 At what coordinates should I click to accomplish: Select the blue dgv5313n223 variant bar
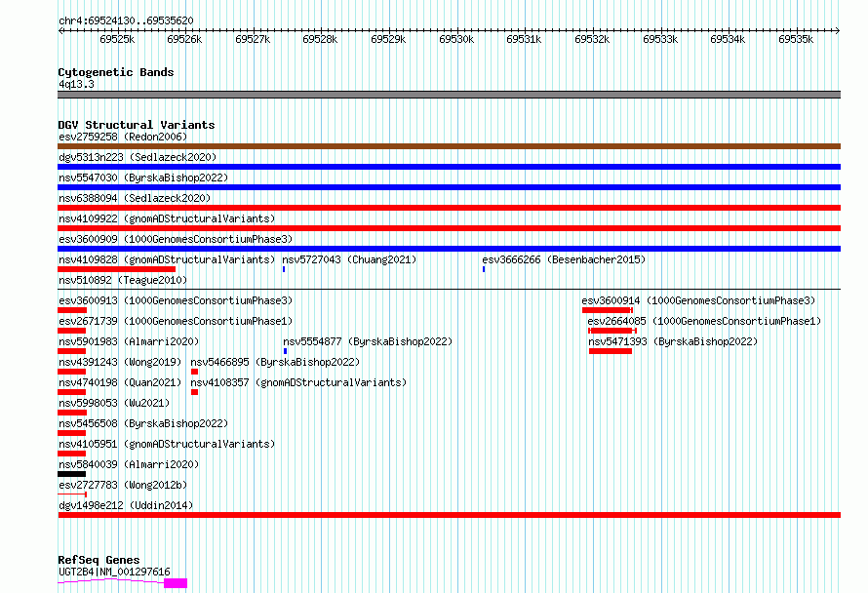coord(449,167)
